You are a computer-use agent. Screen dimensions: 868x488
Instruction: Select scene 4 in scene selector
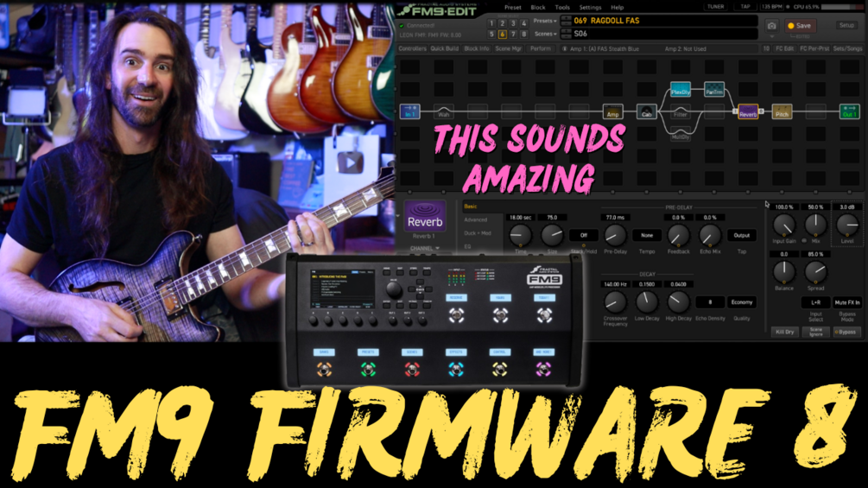[x=523, y=24]
